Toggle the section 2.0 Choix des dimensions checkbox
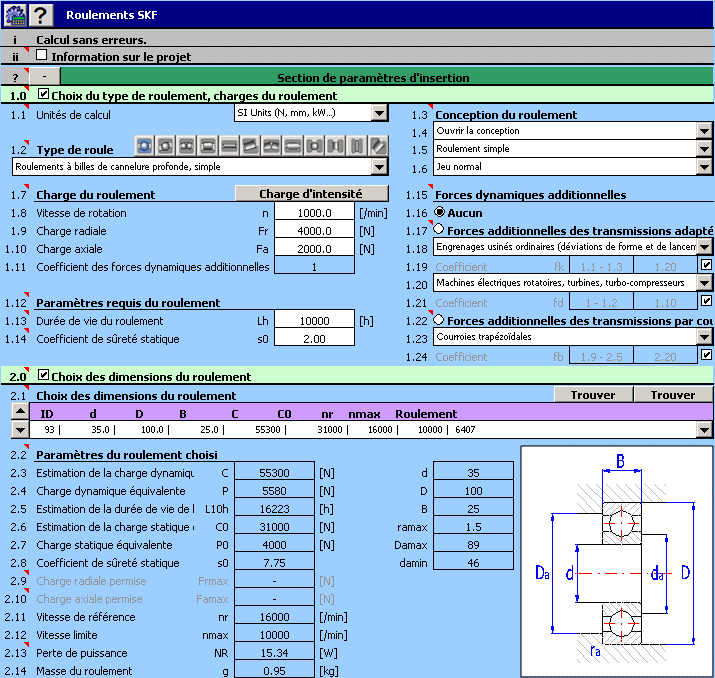Screen dimensions: 715x678 (43, 375)
